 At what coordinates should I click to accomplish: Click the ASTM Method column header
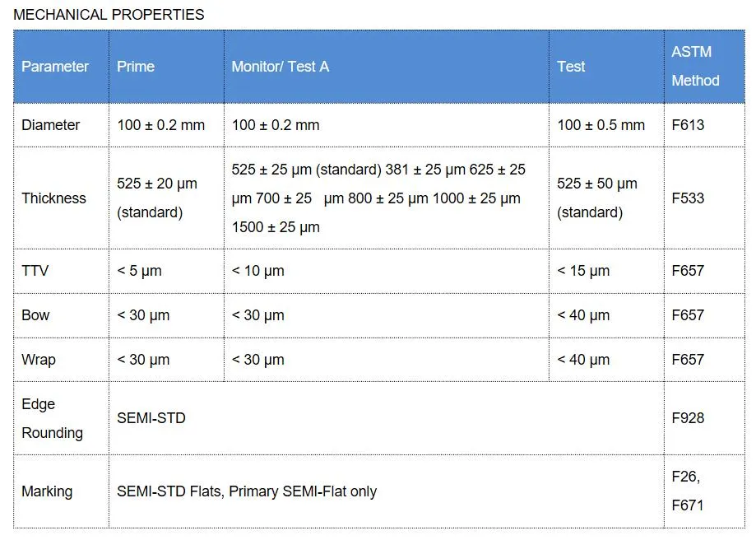pos(695,66)
